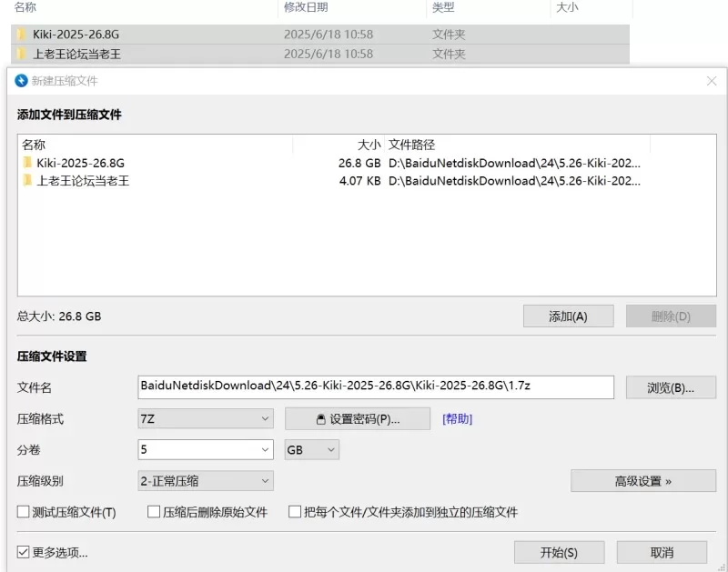Image resolution: width=728 pixels, height=572 pixels.
Task: Select Kiki-2025-26.8G row in Explorer window
Action: click(x=320, y=35)
